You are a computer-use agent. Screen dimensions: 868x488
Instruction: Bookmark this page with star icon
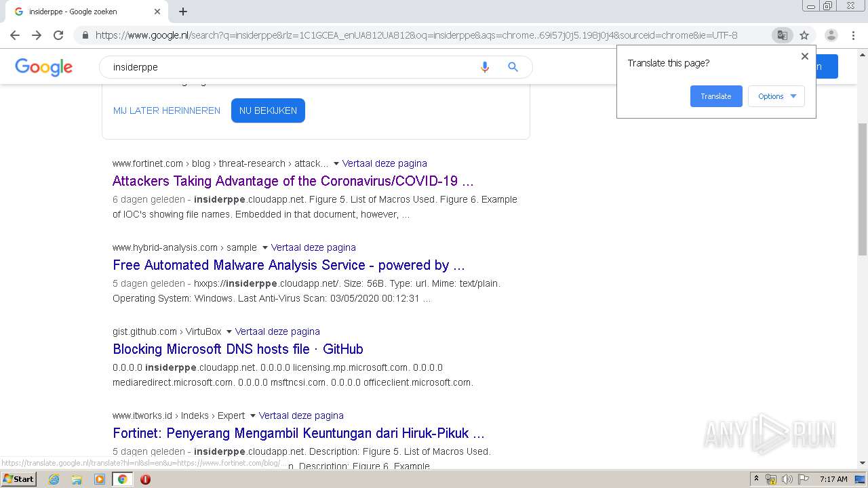pos(804,35)
